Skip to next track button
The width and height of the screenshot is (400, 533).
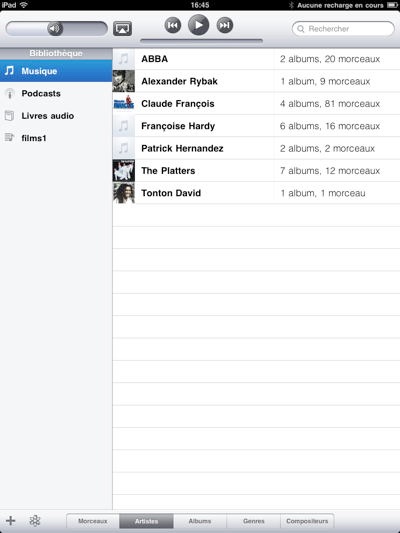coord(225,25)
